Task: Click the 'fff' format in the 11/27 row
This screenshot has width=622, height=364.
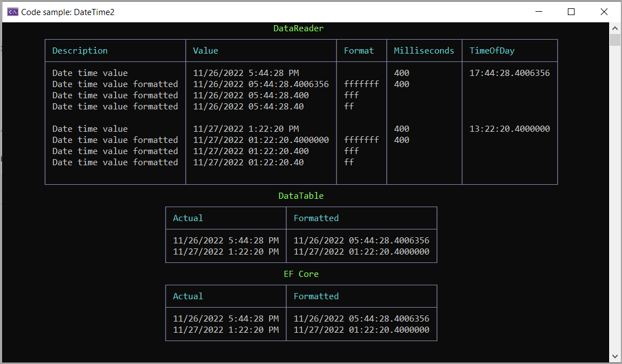Action: click(351, 151)
